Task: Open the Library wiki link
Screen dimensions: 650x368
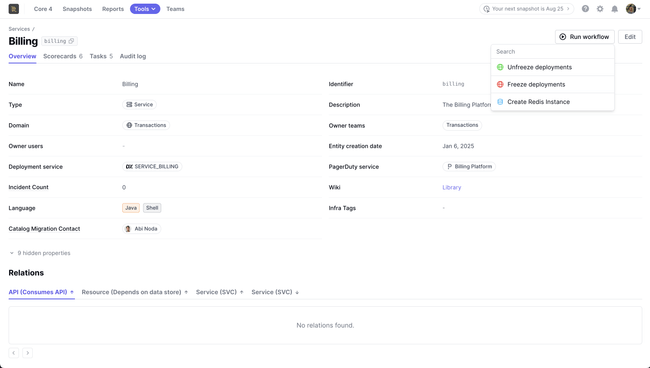Action: point(451,187)
